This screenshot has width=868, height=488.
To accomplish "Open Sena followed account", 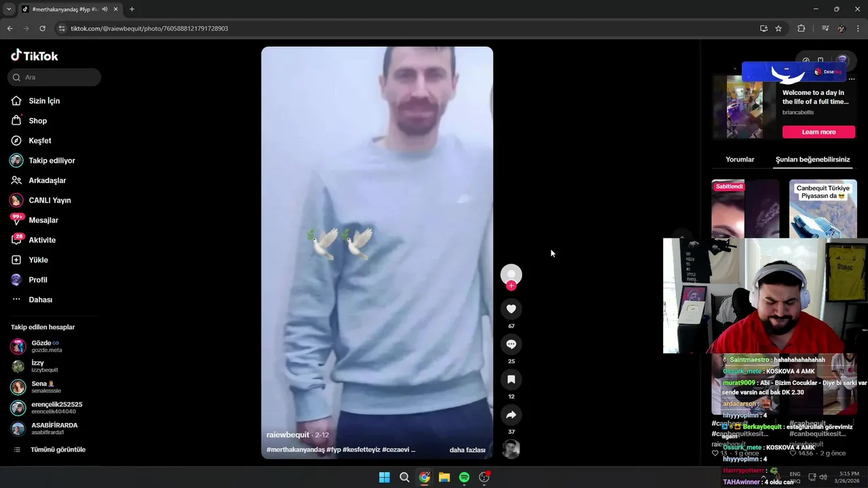I will (45, 387).
